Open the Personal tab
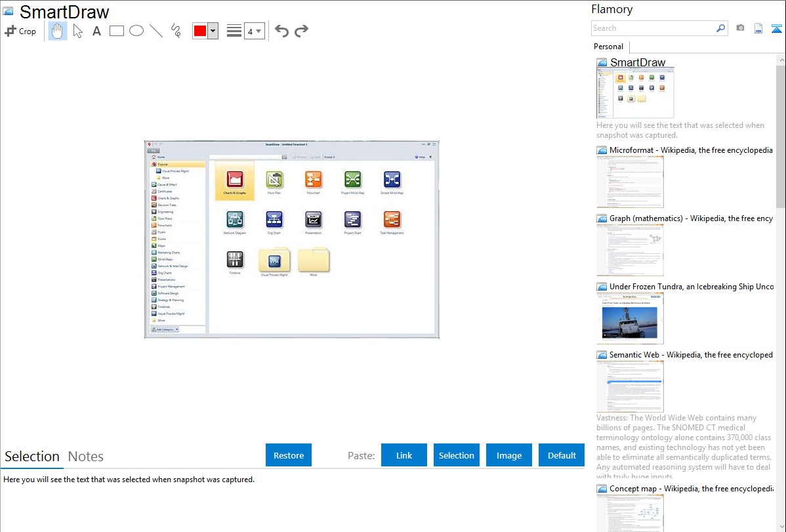 pyautogui.click(x=608, y=47)
